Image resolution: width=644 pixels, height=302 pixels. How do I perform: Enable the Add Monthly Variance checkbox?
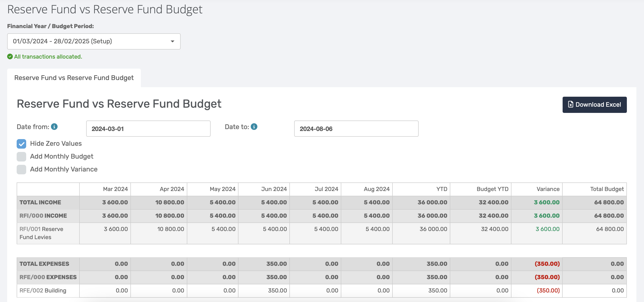pos(21,169)
